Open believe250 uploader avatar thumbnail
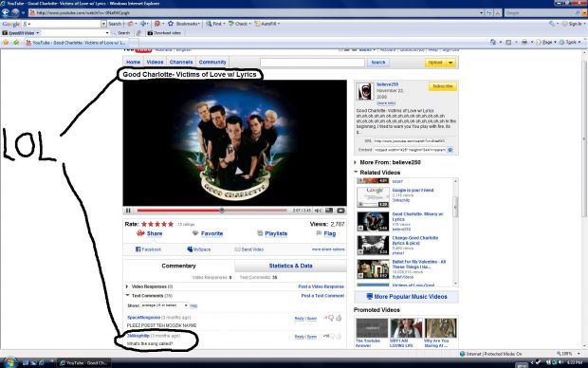Image resolution: width=588 pixels, height=368 pixels. click(365, 92)
